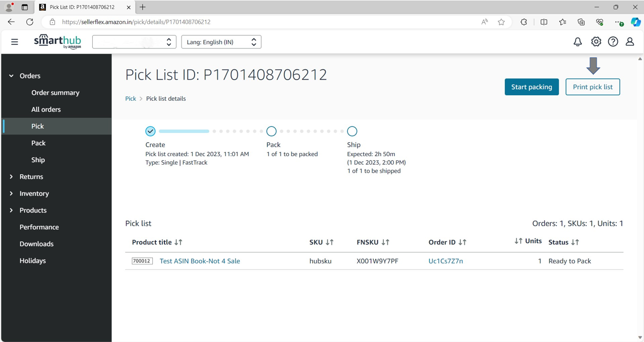The height and width of the screenshot is (342, 644).
Task: Click the hubsku SKU cell
Action: click(320, 261)
